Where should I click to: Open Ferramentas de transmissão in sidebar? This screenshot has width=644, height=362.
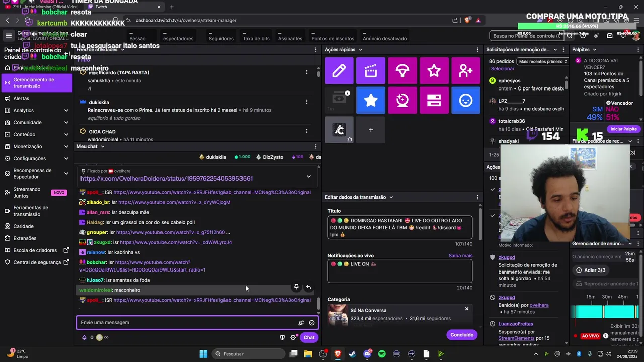pos(37,211)
